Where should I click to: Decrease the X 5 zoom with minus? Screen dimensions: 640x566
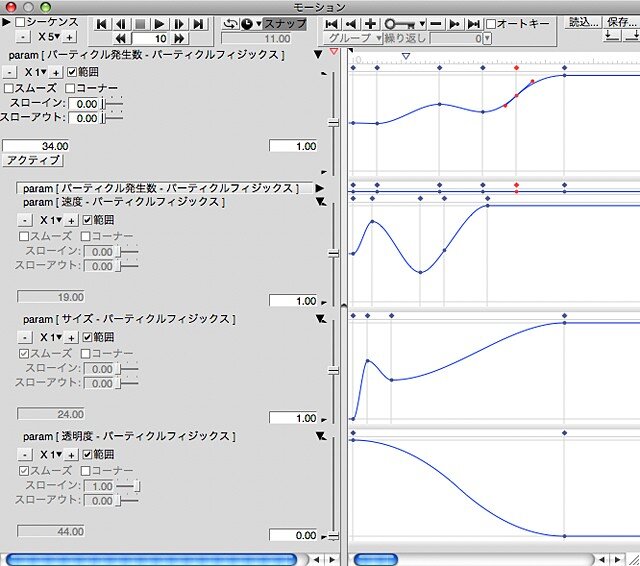pyautogui.click(x=23, y=37)
